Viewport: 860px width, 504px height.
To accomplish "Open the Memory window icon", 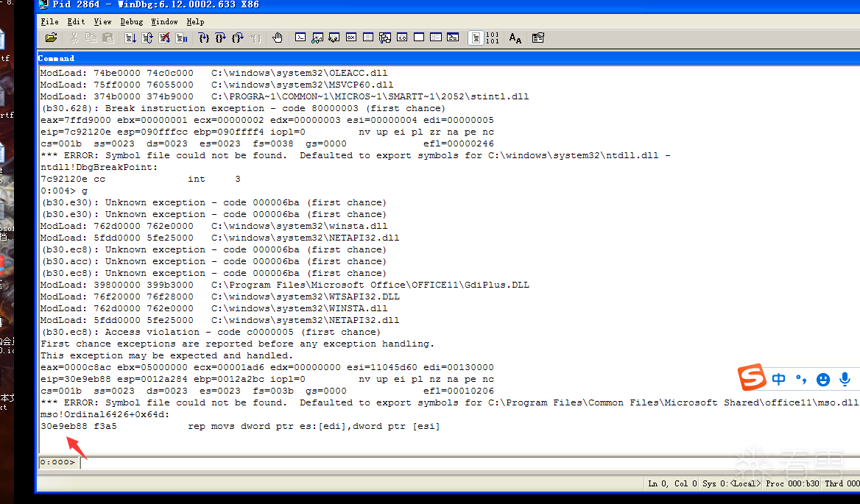I will (368, 38).
